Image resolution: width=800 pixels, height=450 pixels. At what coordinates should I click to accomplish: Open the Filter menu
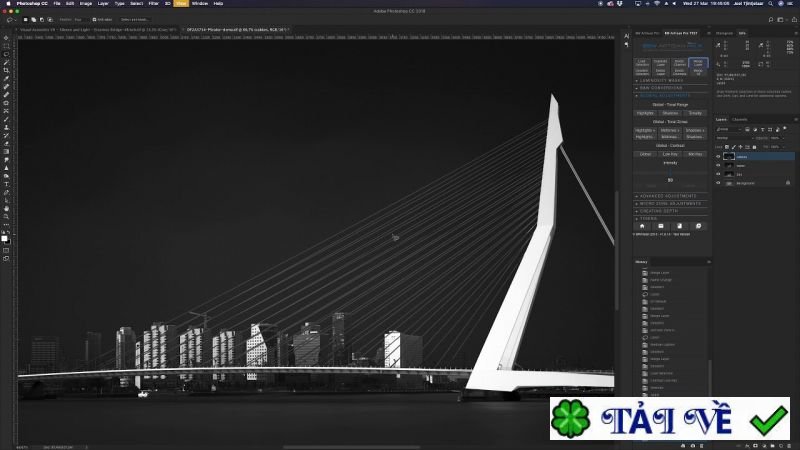[x=153, y=4]
